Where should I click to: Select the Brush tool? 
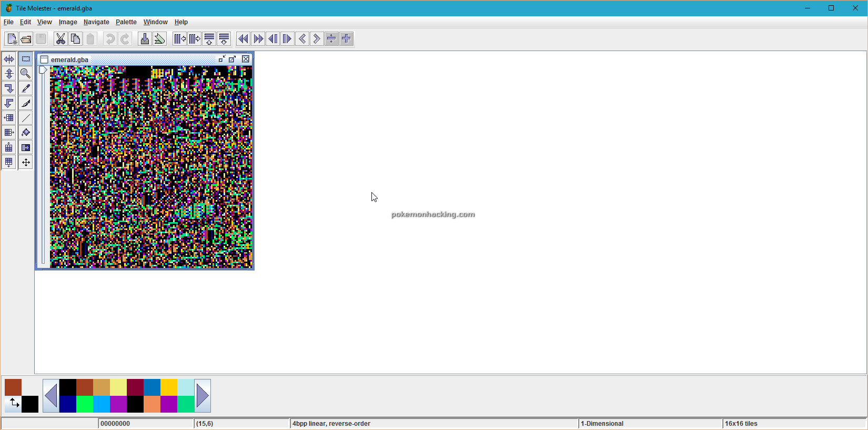pyautogui.click(x=26, y=103)
